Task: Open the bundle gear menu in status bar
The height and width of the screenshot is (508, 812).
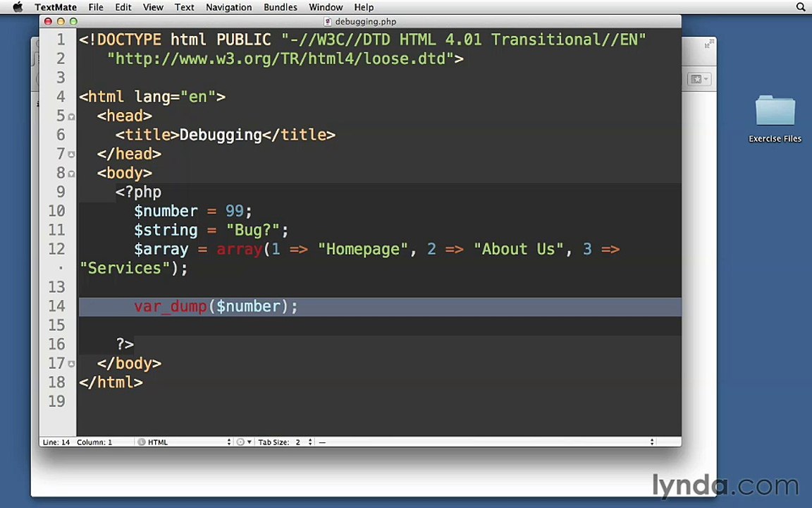Action: coord(244,442)
